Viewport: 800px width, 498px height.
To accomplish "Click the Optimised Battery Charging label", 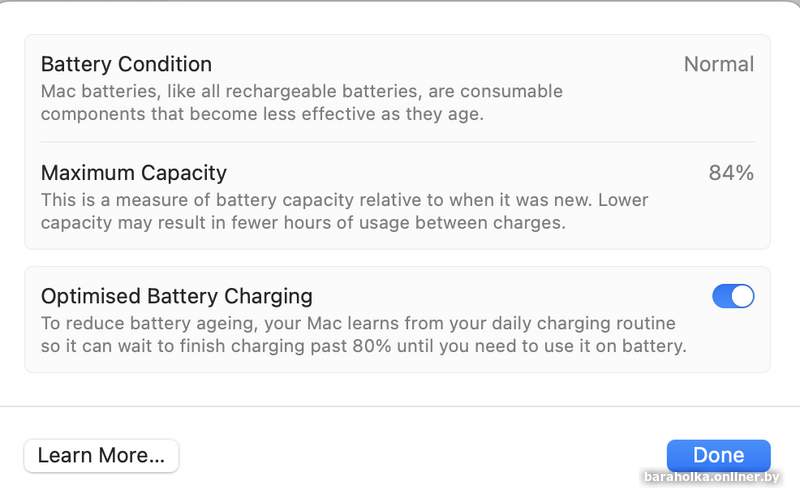I will (x=177, y=296).
